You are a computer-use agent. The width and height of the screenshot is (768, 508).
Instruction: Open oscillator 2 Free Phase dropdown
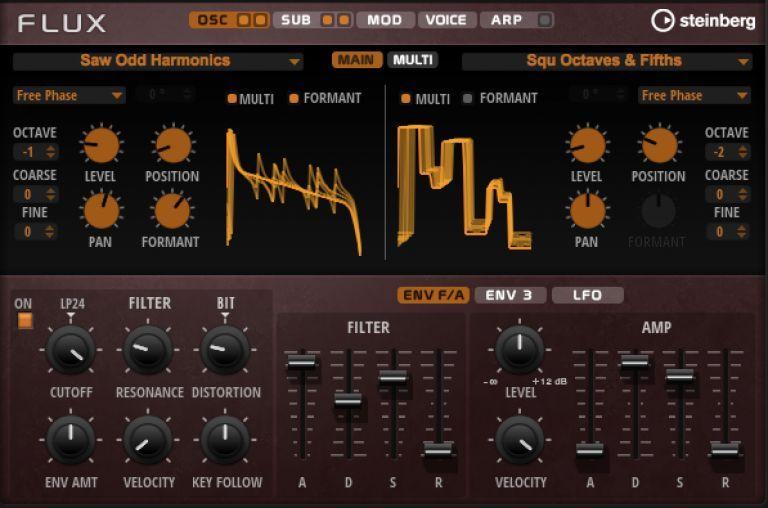point(695,96)
